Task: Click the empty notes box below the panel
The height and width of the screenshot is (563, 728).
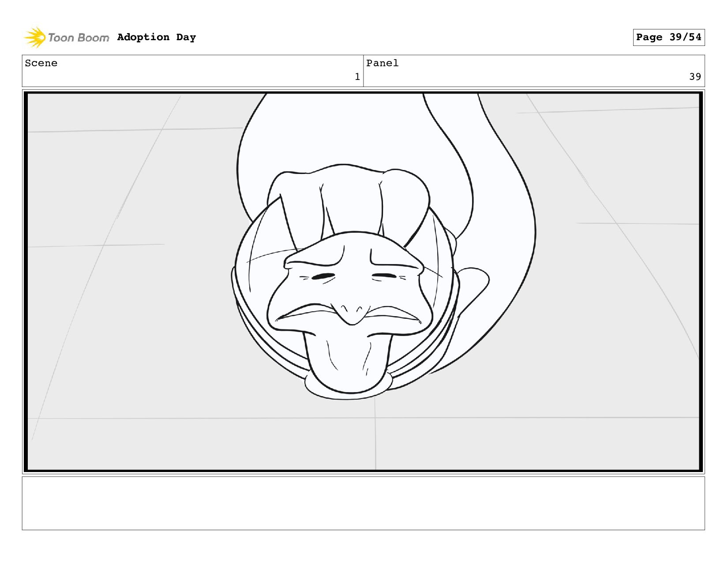Action: click(363, 503)
